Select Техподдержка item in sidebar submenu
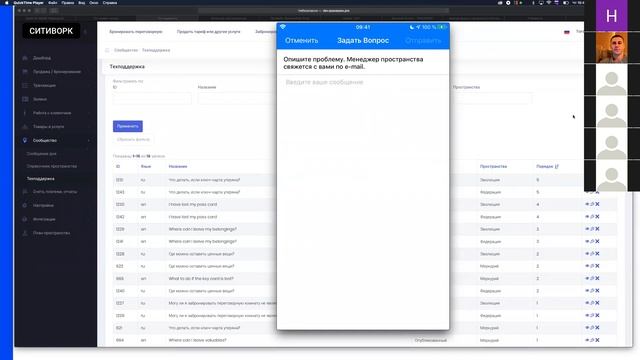Viewport: 640px width, 360px height. tap(40, 179)
